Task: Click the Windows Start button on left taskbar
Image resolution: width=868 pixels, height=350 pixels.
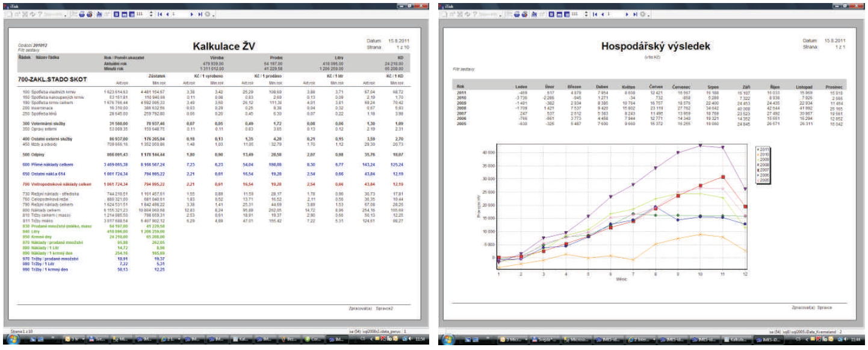Action: [x=13, y=341]
